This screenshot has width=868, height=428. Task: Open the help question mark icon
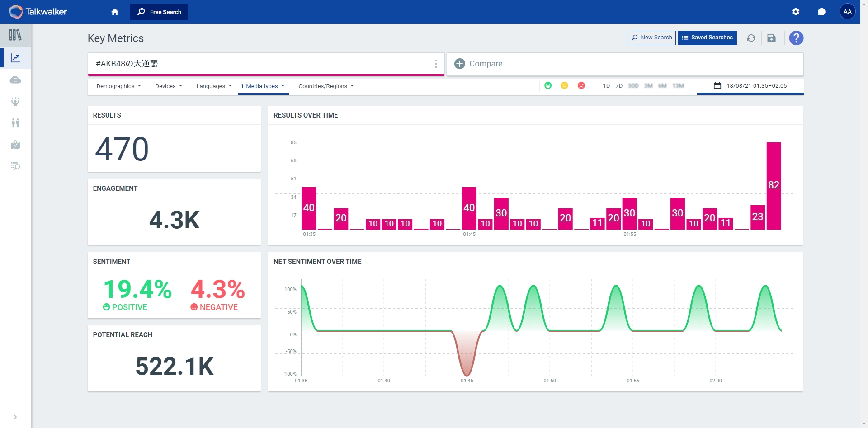click(796, 38)
